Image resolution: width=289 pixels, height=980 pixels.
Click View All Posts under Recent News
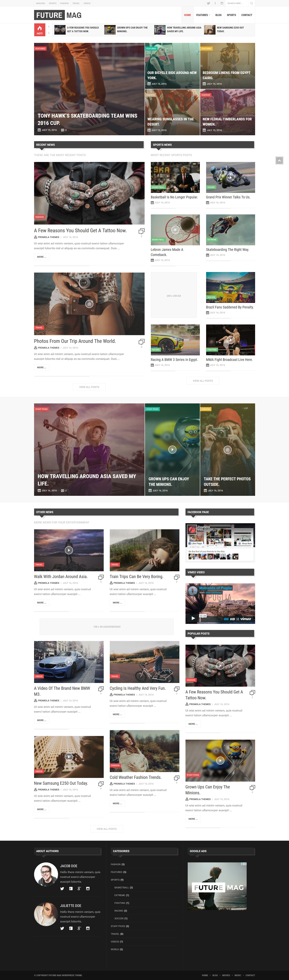tap(89, 387)
